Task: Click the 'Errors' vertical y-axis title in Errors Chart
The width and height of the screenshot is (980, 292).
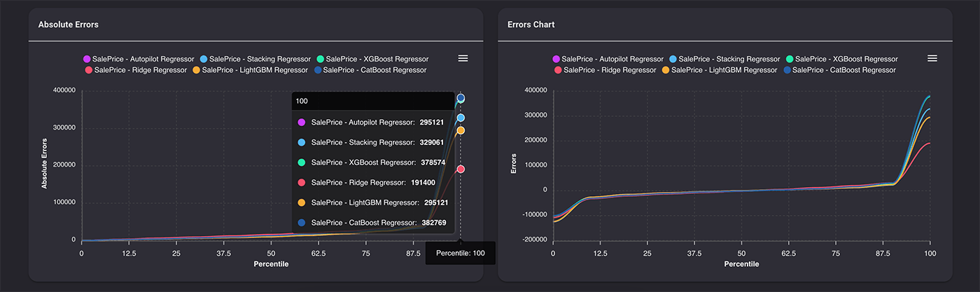Action: coord(513,165)
